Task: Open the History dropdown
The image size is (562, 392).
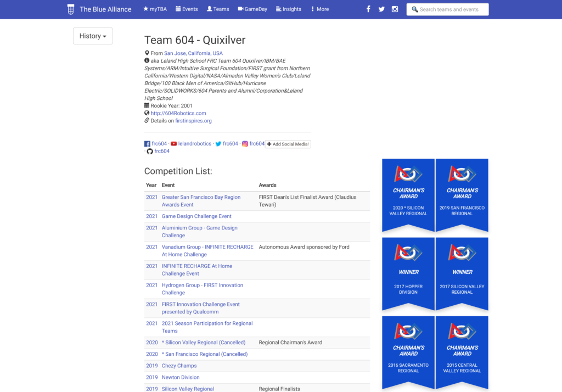Action: coord(93,36)
